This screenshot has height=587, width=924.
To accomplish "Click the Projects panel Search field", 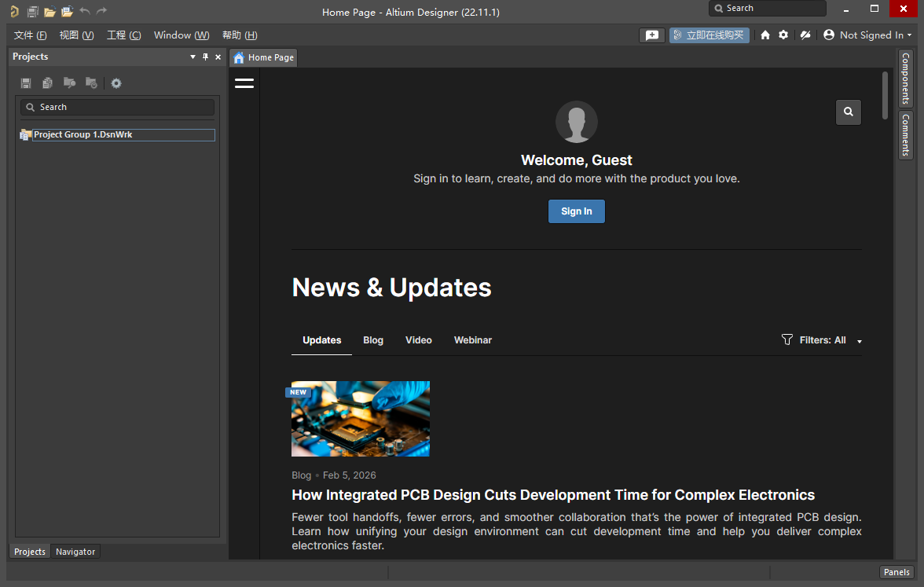I will (x=118, y=107).
